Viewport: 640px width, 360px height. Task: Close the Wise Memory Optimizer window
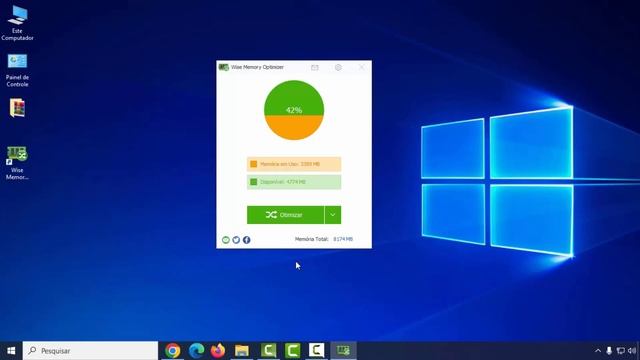(362, 67)
